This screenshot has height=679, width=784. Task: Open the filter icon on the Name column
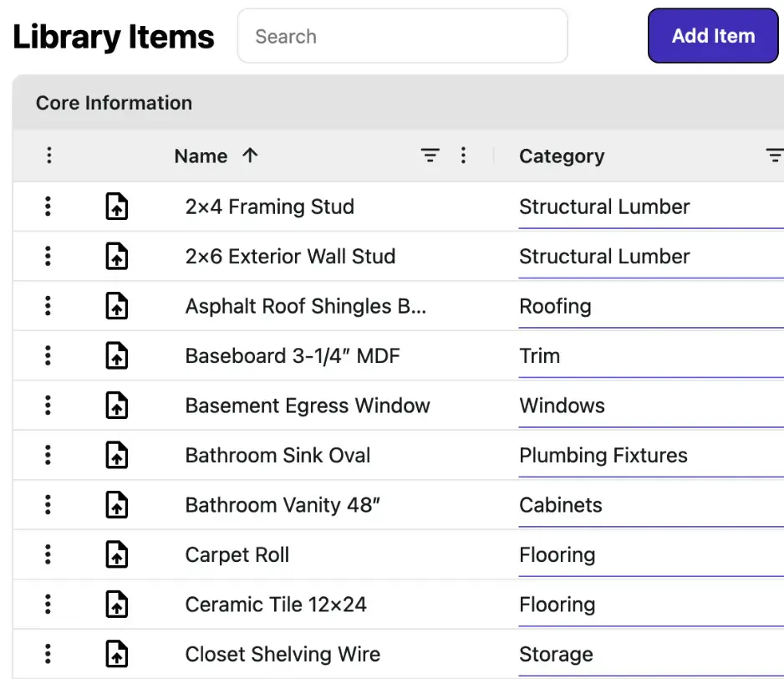click(430, 156)
